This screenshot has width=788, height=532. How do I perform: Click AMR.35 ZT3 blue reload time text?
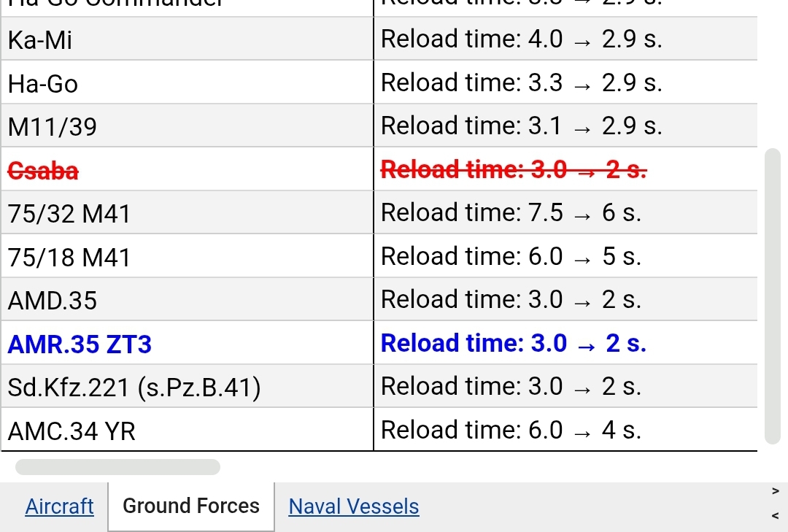click(514, 343)
